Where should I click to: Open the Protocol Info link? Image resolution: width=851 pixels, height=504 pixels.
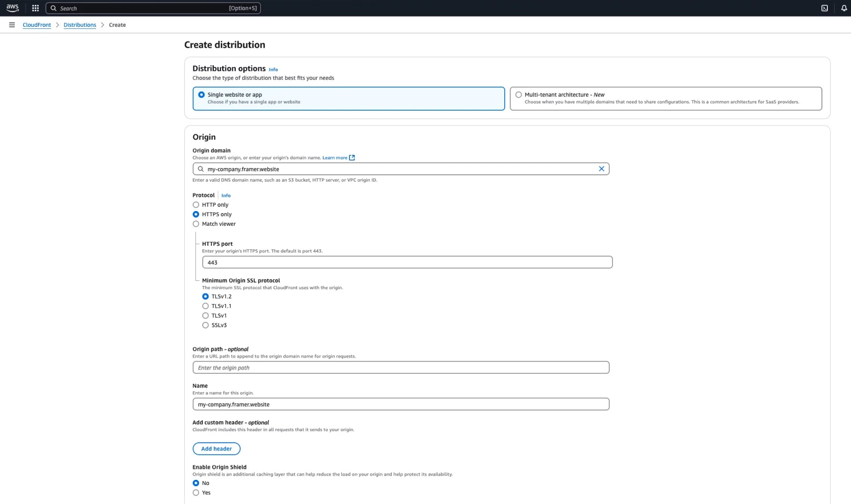click(226, 195)
